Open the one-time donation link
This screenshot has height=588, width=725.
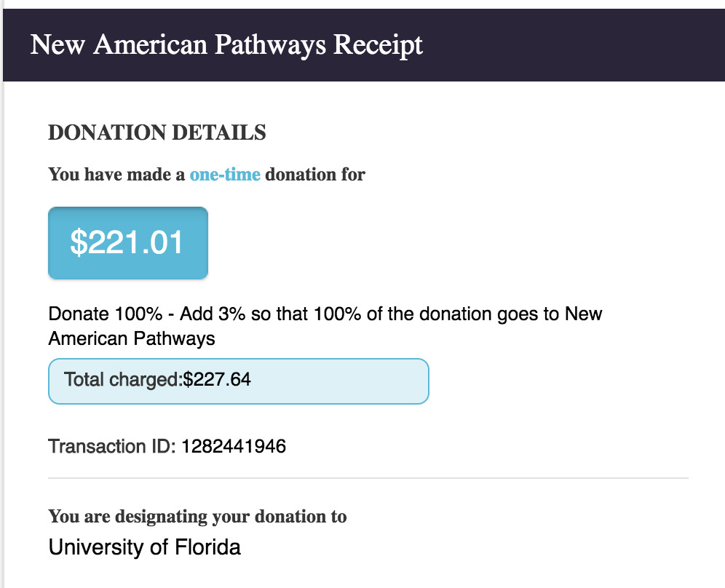(224, 175)
